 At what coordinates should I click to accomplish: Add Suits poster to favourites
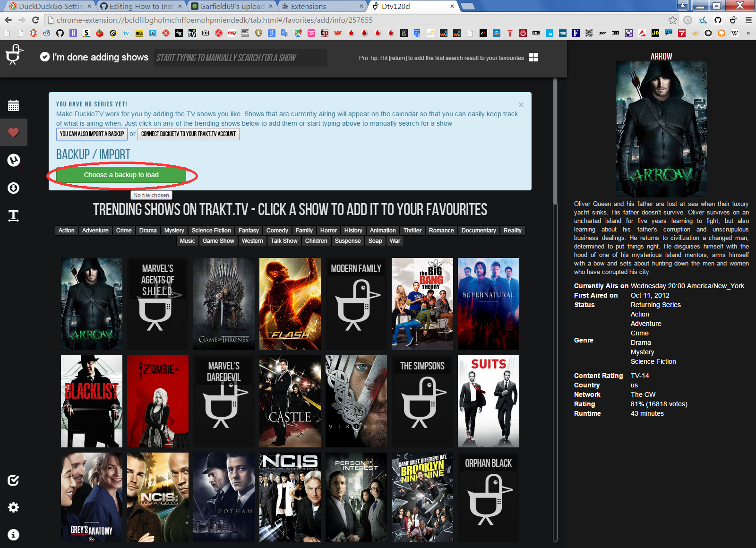point(489,401)
